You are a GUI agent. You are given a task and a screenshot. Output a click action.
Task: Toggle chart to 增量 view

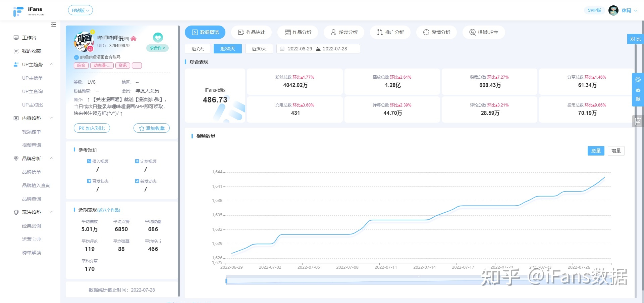point(616,151)
